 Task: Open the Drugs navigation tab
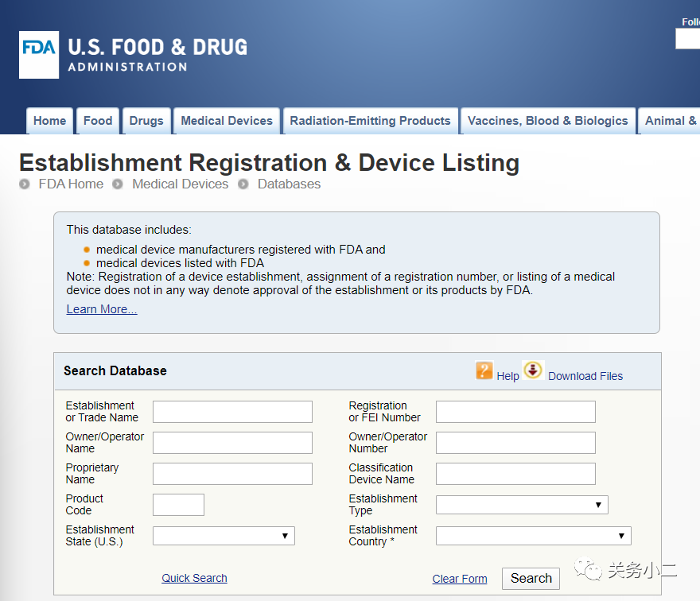click(146, 121)
